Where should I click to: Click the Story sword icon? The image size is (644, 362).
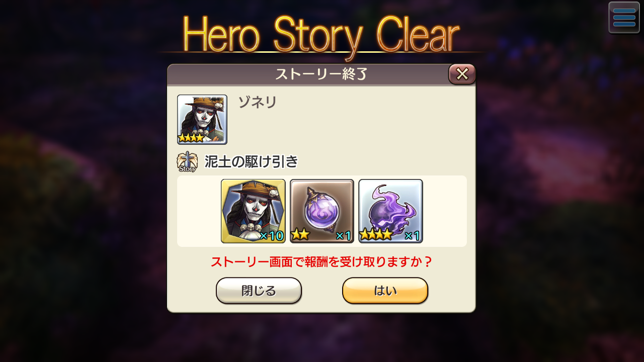click(187, 162)
